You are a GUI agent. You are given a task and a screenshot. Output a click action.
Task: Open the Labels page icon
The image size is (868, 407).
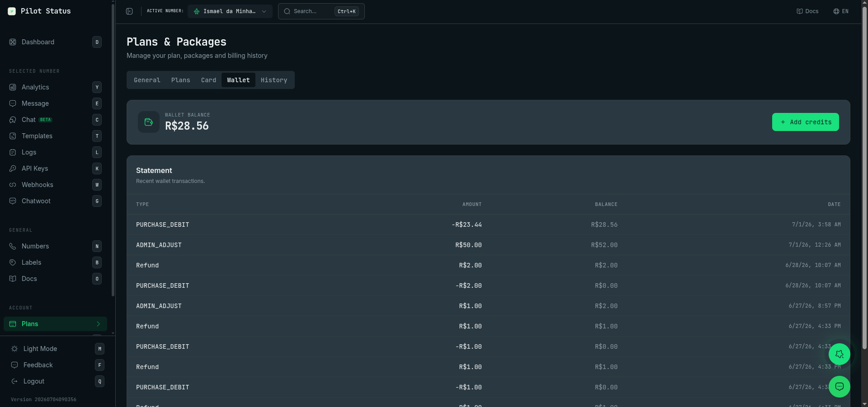pos(13,262)
